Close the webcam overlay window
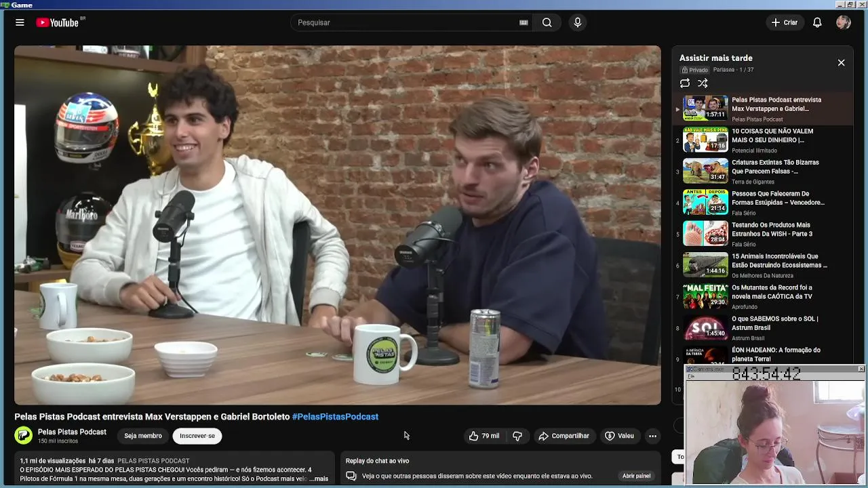Screen dimensions: 868x488 pyautogui.click(x=861, y=369)
